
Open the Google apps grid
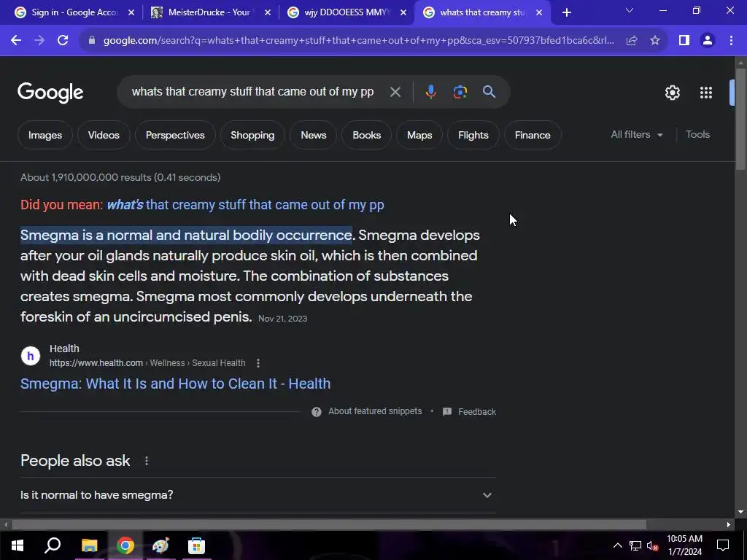point(706,93)
